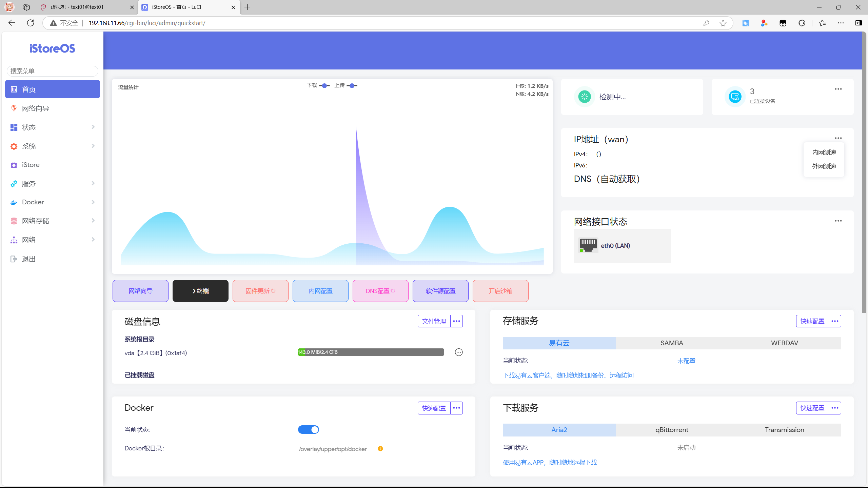This screenshot has width=868, height=488.
Task: Click the iStore shop icon in sidebar
Action: (x=14, y=165)
